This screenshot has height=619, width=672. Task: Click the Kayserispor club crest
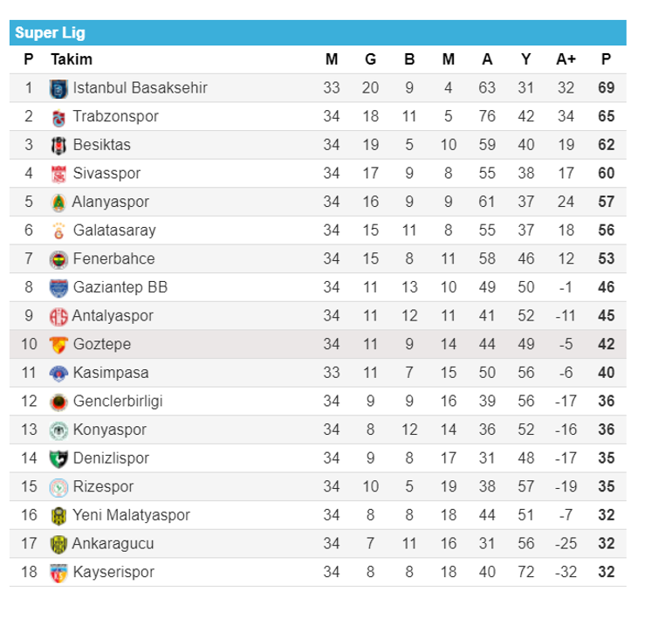point(58,572)
